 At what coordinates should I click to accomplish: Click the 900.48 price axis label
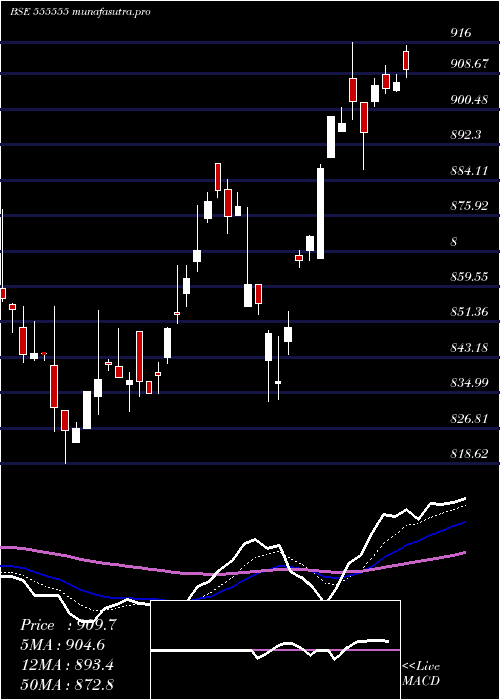click(469, 100)
